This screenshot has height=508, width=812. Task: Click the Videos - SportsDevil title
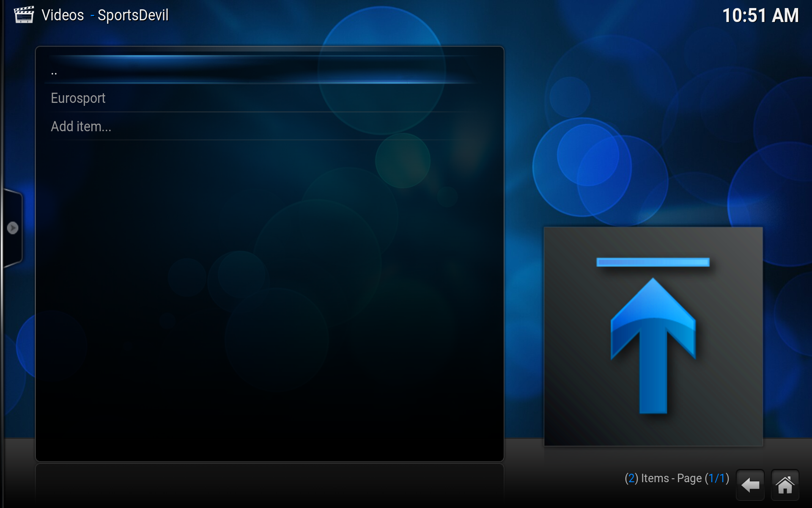coord(105,15)
